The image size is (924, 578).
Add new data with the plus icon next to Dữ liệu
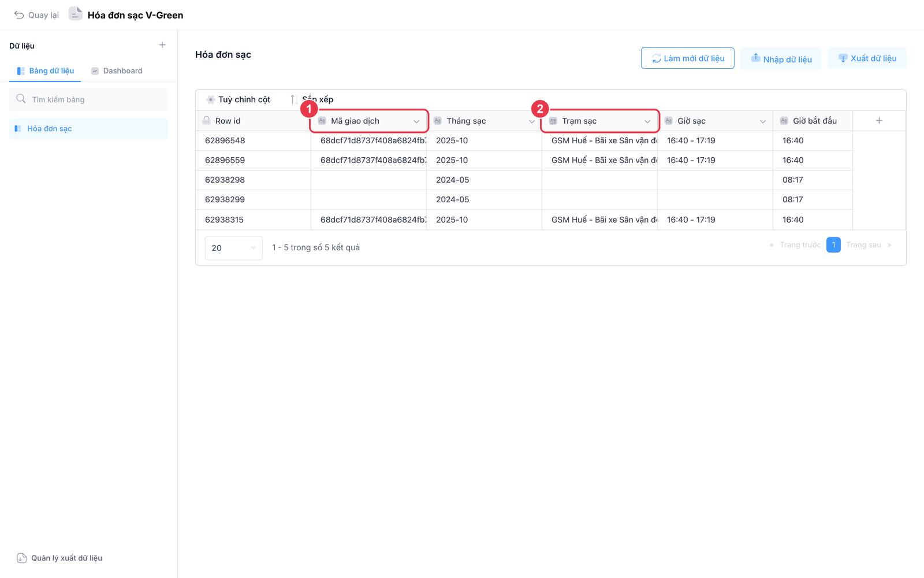(162, 45)
